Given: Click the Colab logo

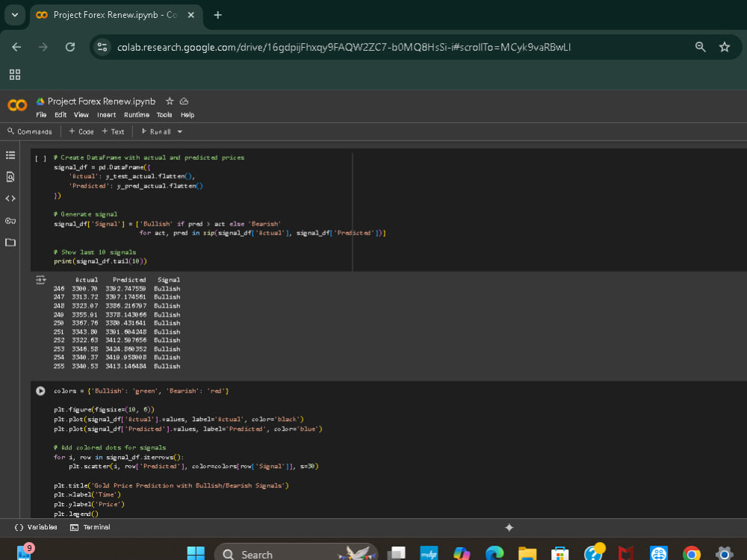Looking at the screenshot, I should point(18,105).
